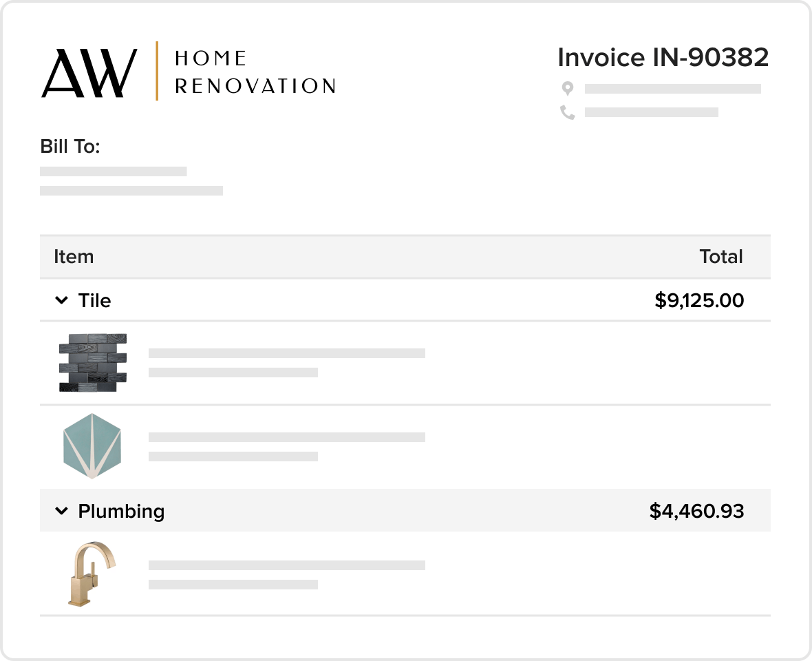Viewport: 812px width, 661px height.
Task: Select the Plumbing category row label
Action: point(121,512)
